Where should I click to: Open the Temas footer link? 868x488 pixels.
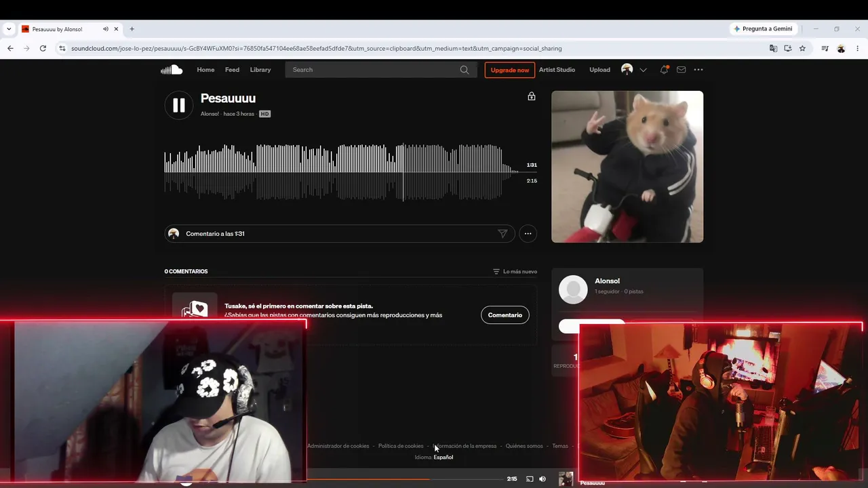[560, 446]
